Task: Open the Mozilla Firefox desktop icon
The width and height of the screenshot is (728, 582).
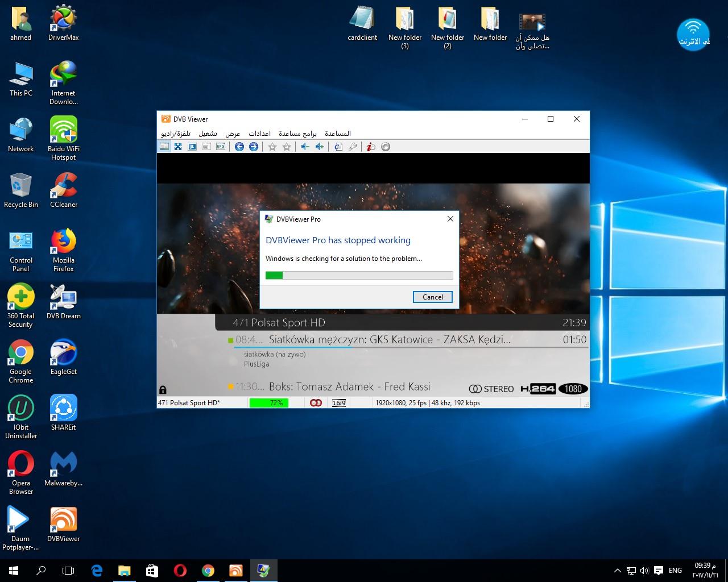Action: tap(64, 250)
